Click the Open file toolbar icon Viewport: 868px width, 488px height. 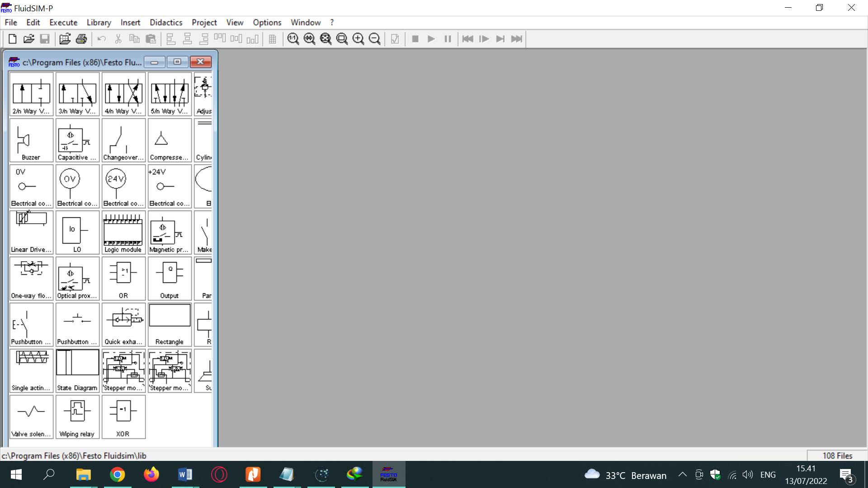tap(29, 39)
